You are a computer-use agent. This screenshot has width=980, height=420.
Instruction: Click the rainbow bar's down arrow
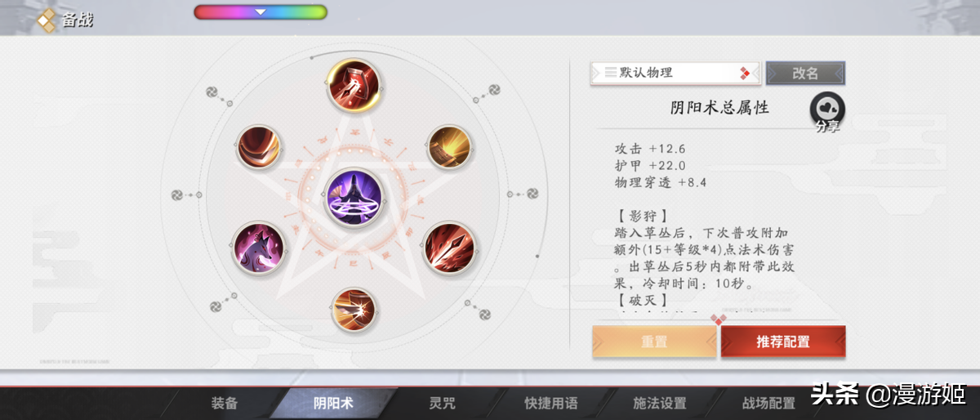tap(261, 11)
